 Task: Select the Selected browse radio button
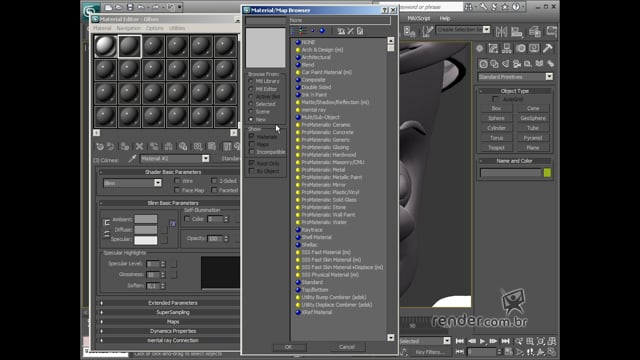click(251, 104)
